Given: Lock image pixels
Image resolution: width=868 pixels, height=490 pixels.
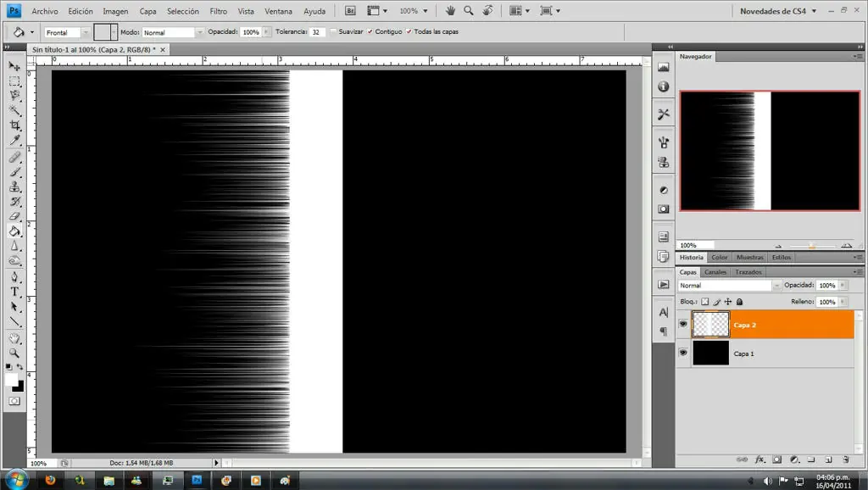Looking at the screenshot, I should 716,302.
